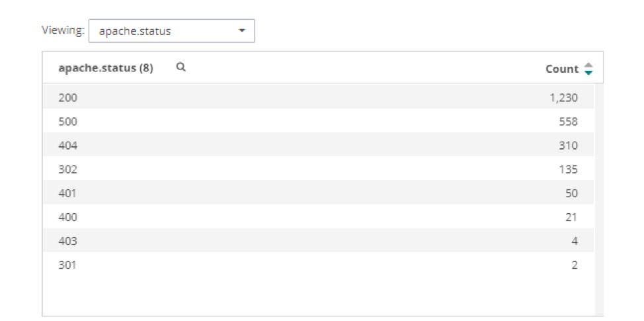The height and width of the screenshot is (321, 644).
Task: Click the vertical scrollbar on table's right edge
Action: 599,199
